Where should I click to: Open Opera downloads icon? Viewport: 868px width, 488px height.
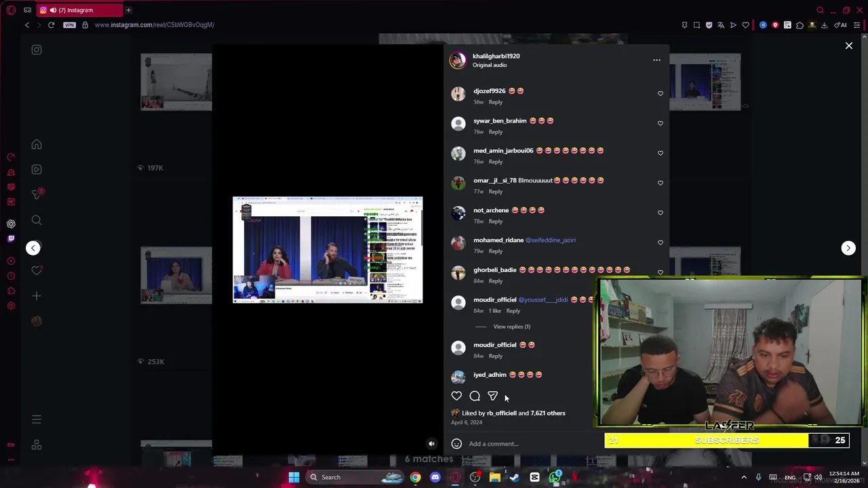pyautogui.click(x=824, y=25)
